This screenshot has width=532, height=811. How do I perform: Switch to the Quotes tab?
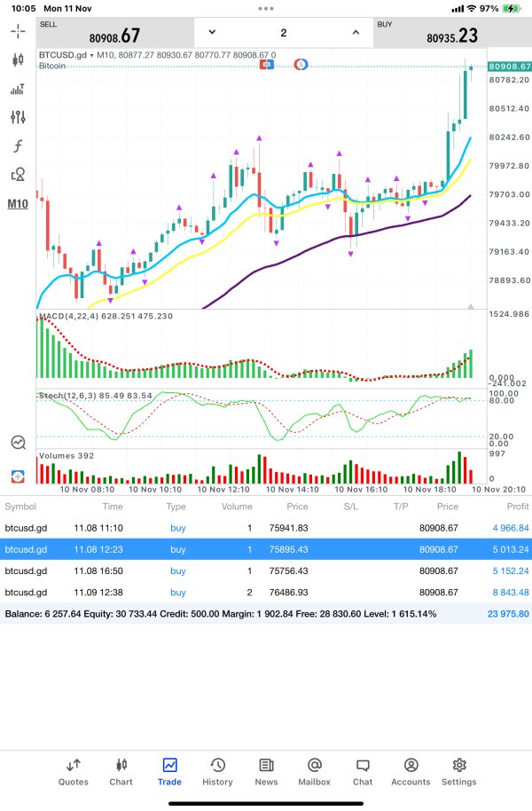click(x=73, y=772)
